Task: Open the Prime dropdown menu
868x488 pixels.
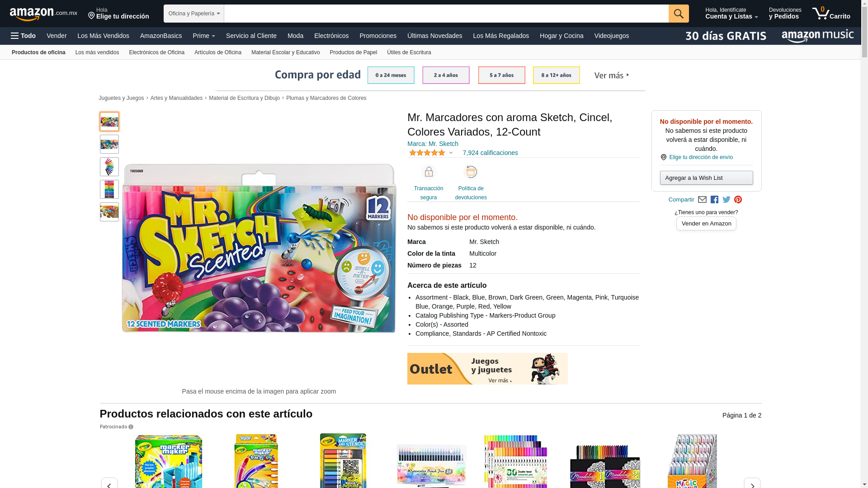Action: pos(204,36)
